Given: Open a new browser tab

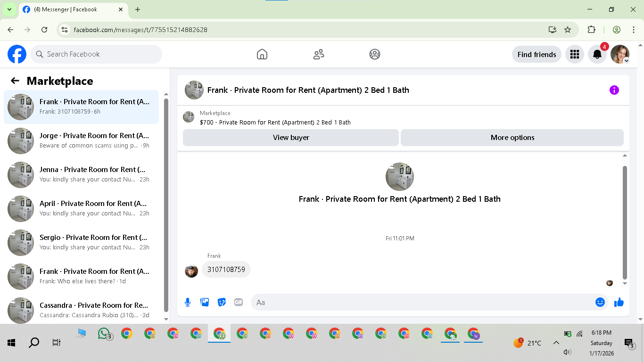Looking at the screenshot, I should [x=138, y=9].
